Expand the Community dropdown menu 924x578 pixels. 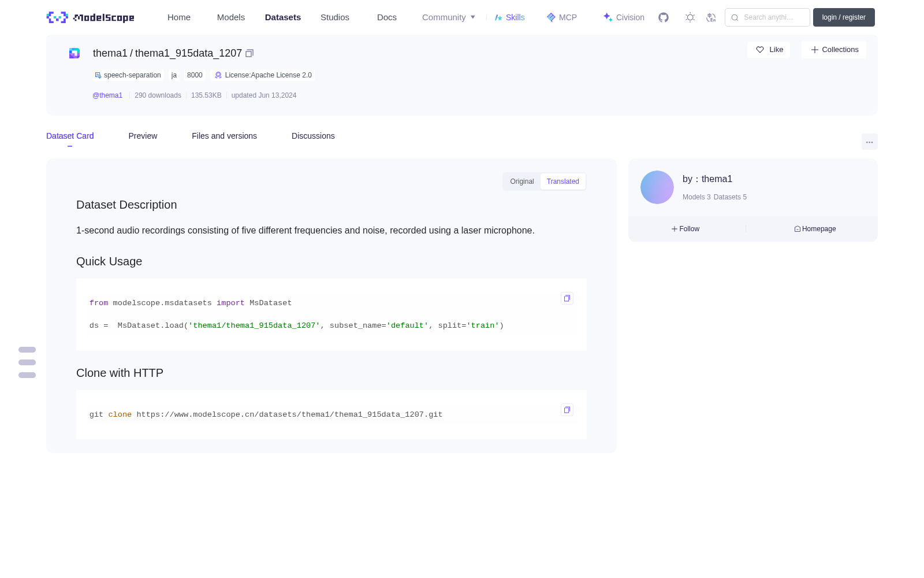(449, 17)
